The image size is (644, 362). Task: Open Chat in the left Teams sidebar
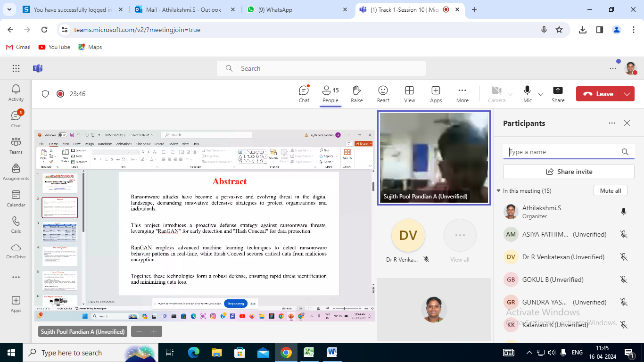pyautogui.click(x=16, y=119)
